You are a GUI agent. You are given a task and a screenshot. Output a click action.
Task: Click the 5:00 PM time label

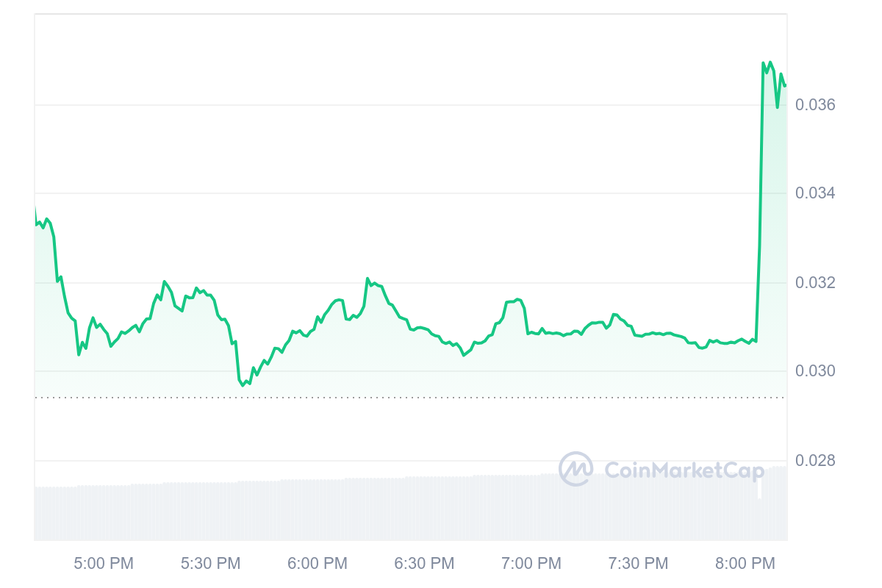point(104,564)
